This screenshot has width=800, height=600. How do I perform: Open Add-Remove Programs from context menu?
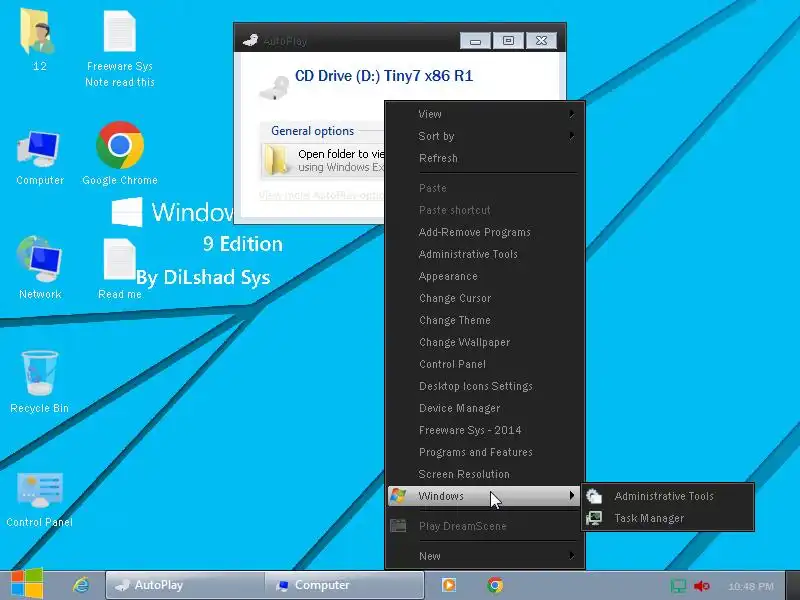(484, 232)
